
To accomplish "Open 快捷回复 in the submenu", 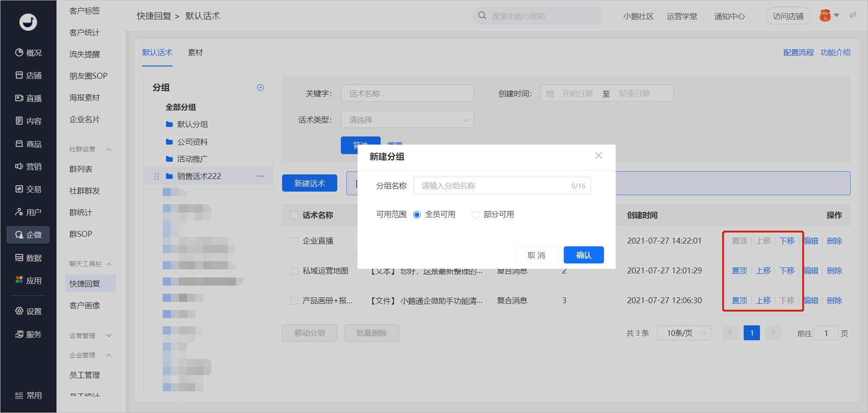I will tap(90, 284).
